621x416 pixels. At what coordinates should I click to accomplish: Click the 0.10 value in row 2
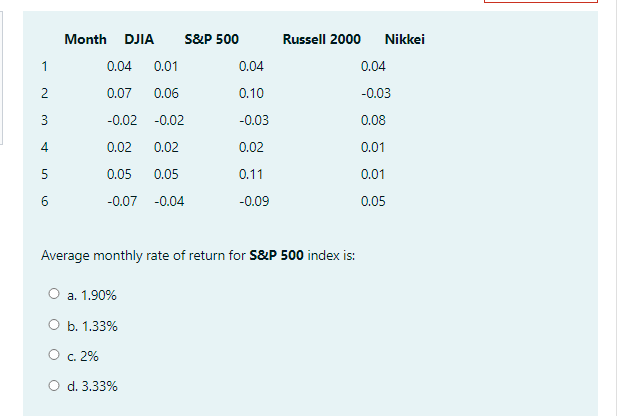pos(252,94)
